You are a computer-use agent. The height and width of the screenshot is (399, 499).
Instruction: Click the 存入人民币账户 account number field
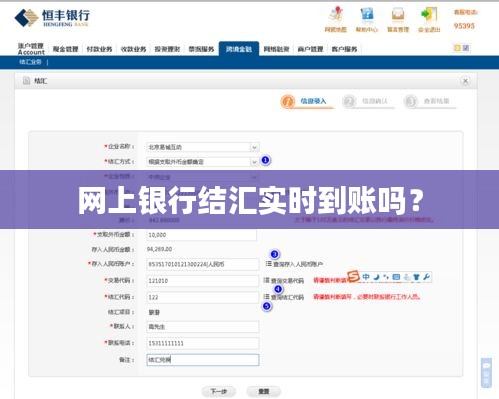coord(203,264)
